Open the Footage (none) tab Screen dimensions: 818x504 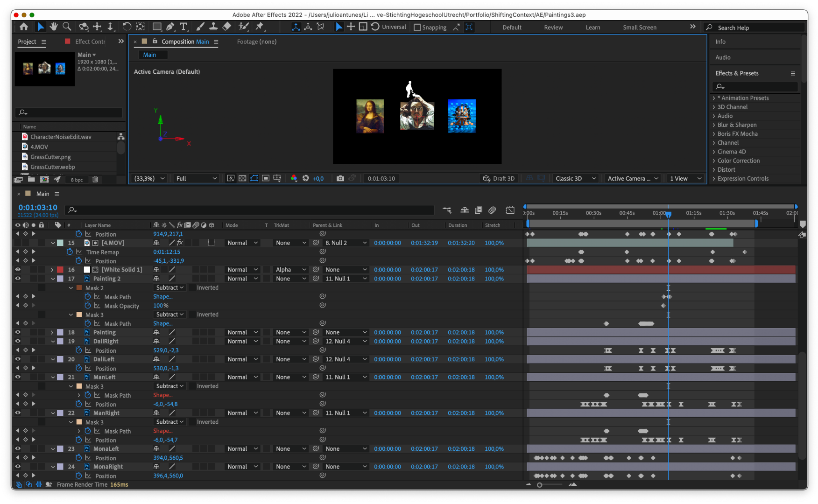tap(256, 42)
